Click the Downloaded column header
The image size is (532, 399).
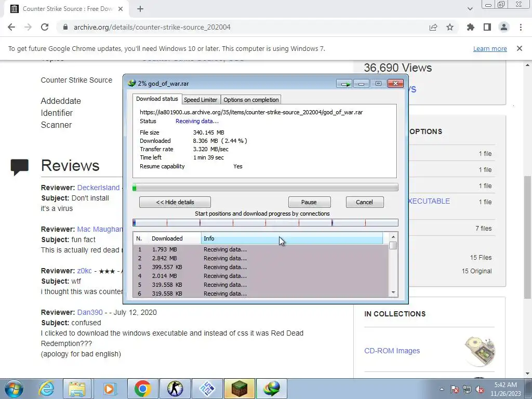[175, 238]
